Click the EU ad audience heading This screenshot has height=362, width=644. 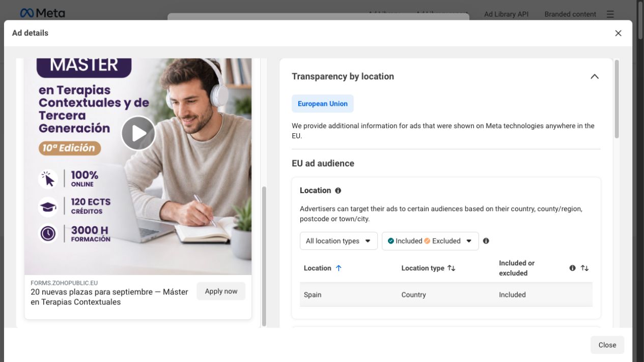point(323,164)
